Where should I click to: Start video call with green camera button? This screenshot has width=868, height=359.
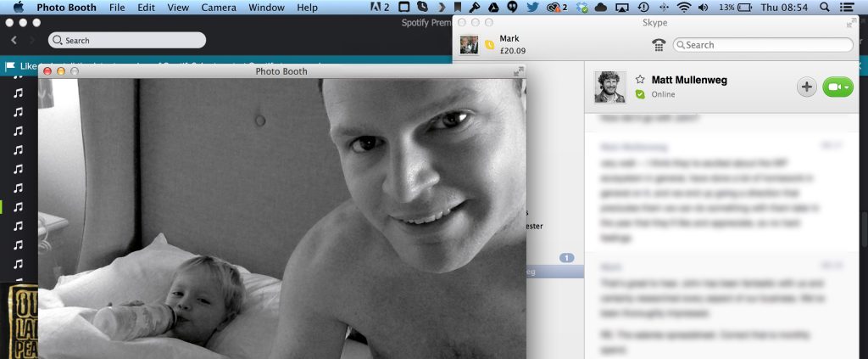837,87
